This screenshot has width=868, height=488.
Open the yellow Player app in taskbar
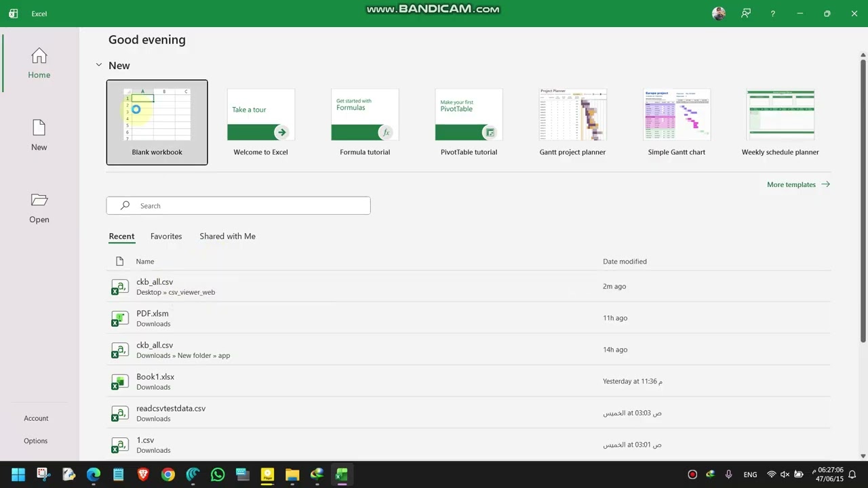[x=267, y=474]
